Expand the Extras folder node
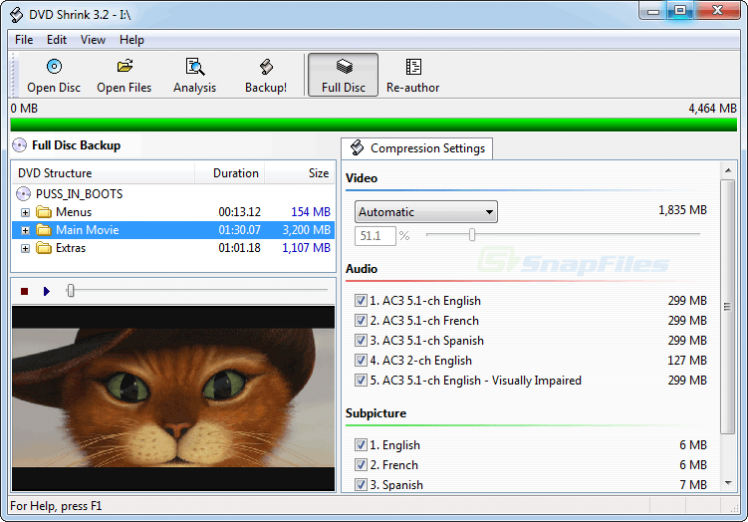748x522 pixels. 26,248
